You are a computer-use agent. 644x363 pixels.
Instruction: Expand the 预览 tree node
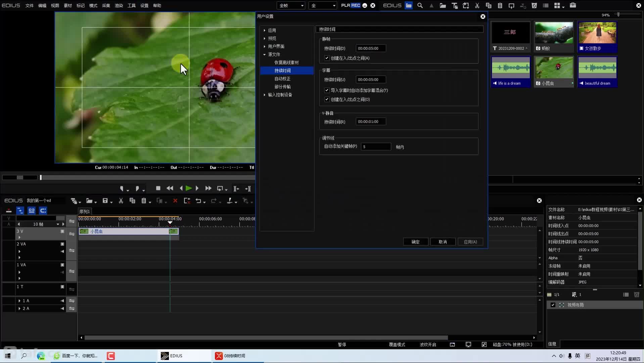265,38
